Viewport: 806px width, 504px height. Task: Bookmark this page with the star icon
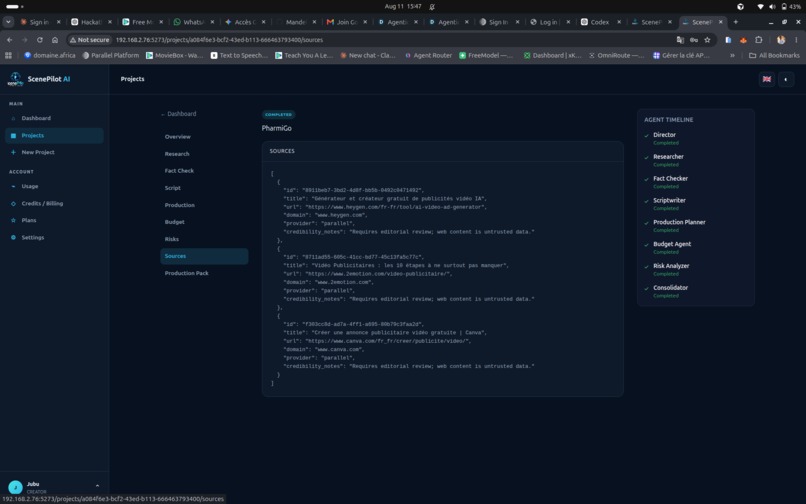707,40
